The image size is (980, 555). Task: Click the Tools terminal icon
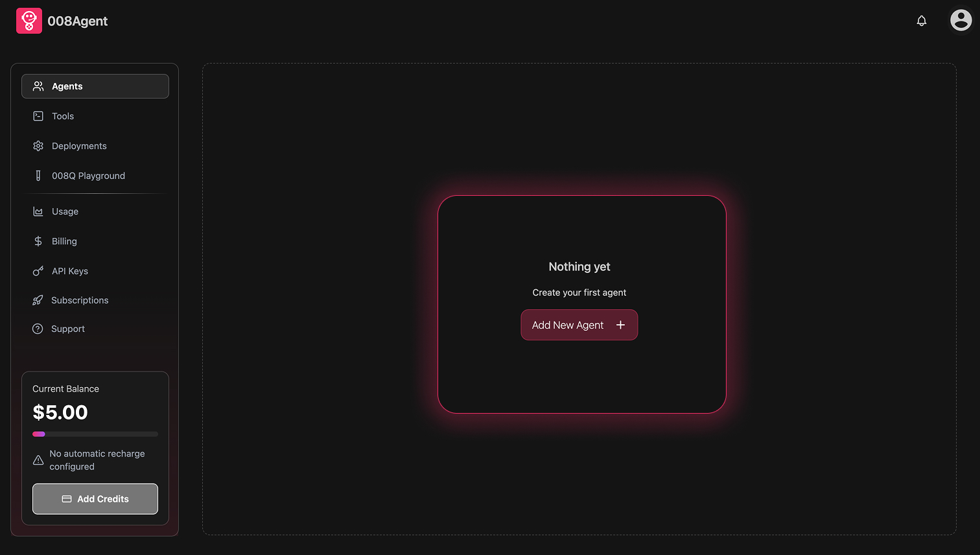pyautogui.click(x=38, y=116)
